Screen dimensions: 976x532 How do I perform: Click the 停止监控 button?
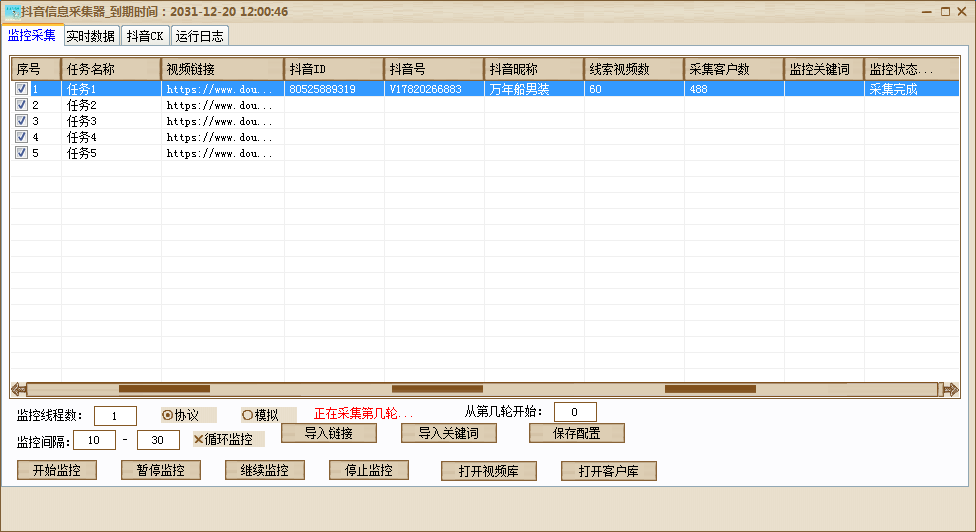pyautogui.click(x=369, y=470)
